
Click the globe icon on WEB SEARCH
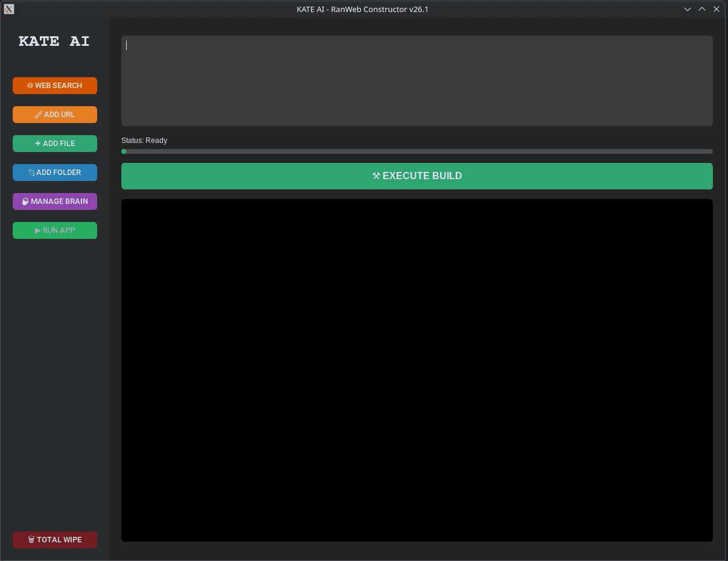click(30, 86)
